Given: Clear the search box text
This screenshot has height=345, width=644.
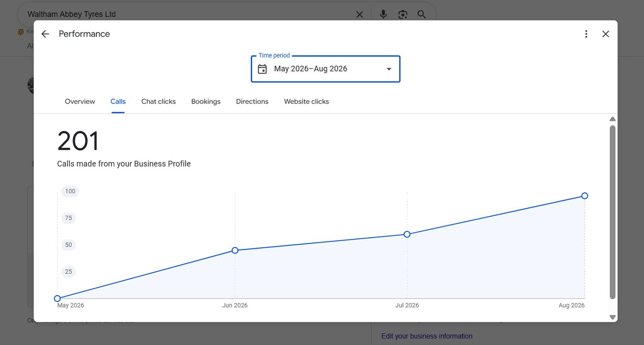Looking at the screenshot, I should pos(360,15).
